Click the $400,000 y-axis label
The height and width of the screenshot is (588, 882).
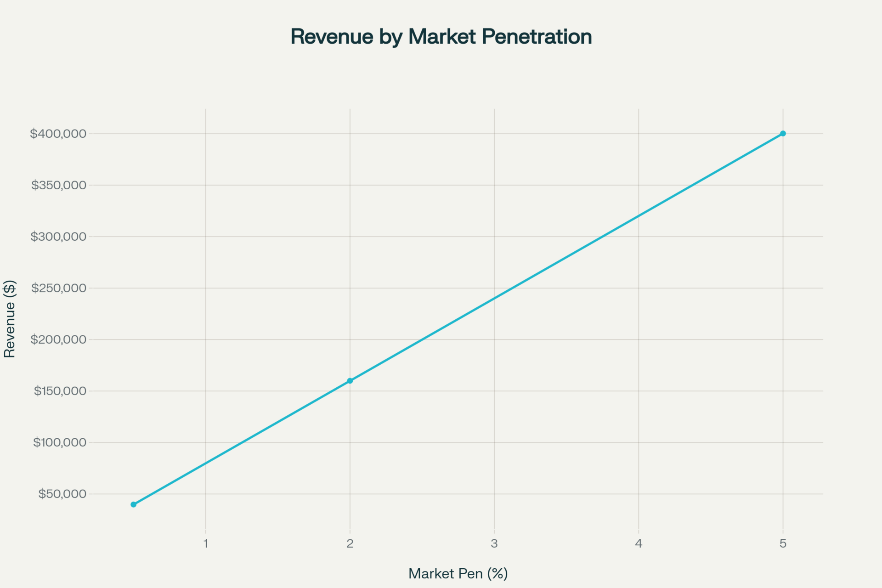58,134
